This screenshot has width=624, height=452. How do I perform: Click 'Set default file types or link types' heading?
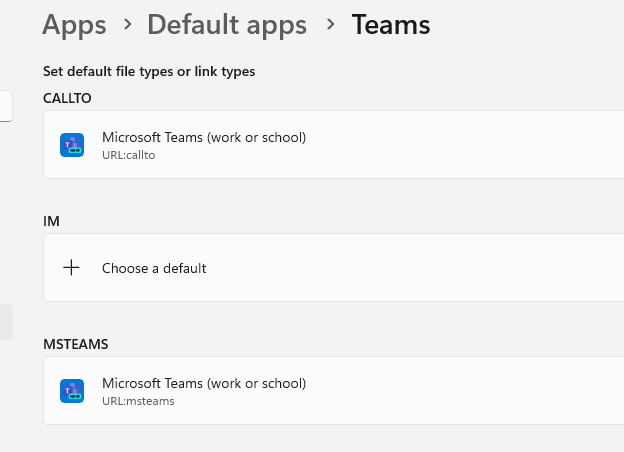pos(149,72)
